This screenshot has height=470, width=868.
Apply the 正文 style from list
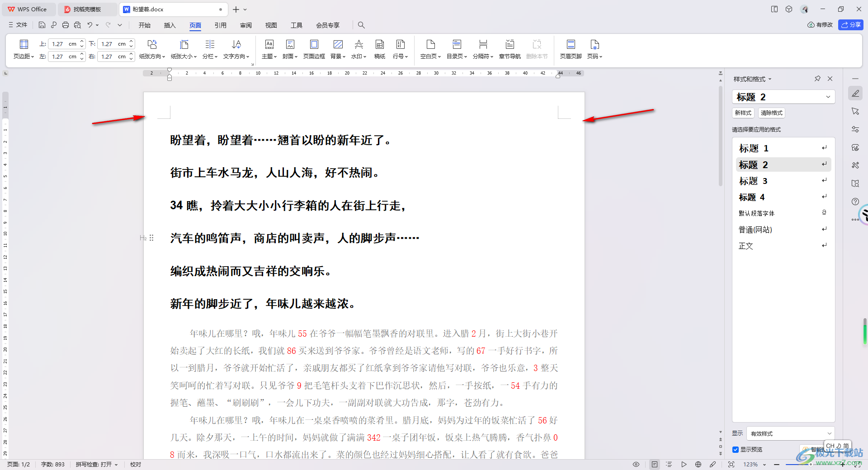point(783,246)
